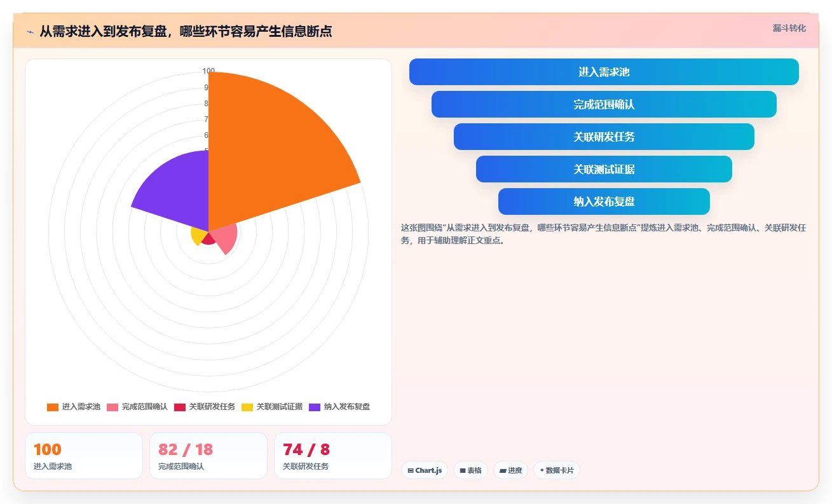Click the small red polar chart segment

coord(209,238)
